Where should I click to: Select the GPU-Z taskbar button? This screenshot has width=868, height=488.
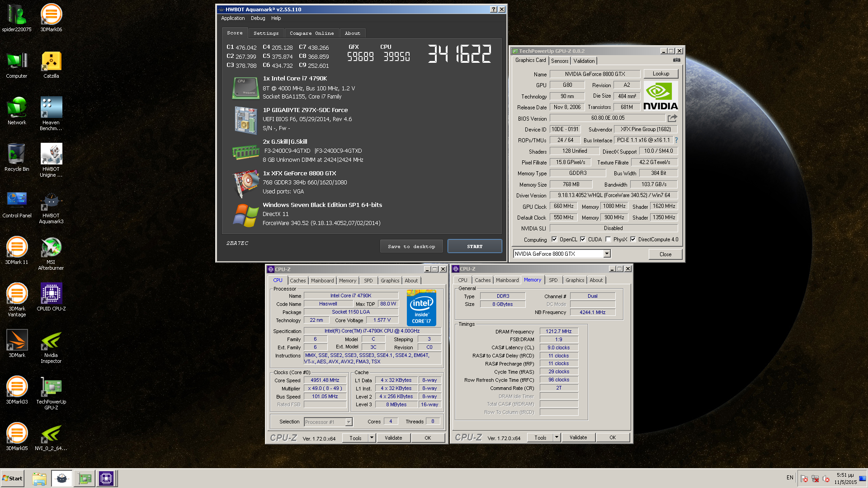(x=84, y=479)
